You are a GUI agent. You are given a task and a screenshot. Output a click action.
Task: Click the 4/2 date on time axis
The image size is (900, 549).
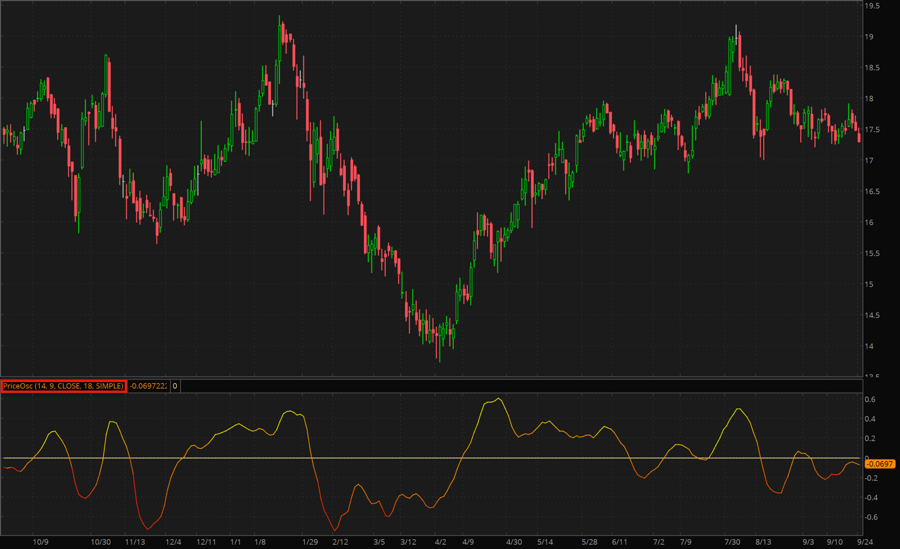[441, 541]
